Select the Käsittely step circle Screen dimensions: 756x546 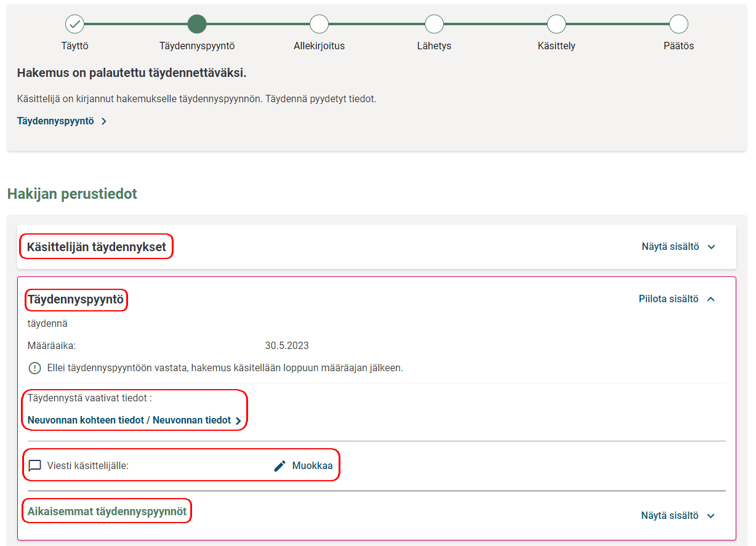557,24
